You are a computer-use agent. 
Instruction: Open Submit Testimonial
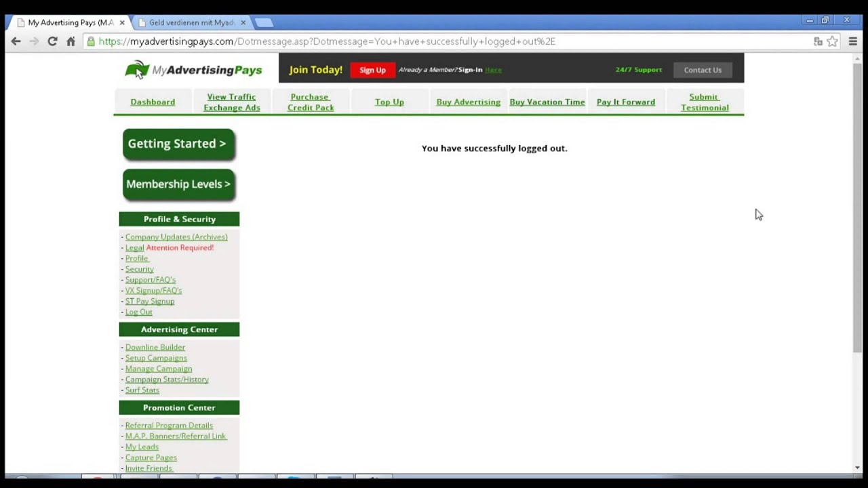(705, 102)
